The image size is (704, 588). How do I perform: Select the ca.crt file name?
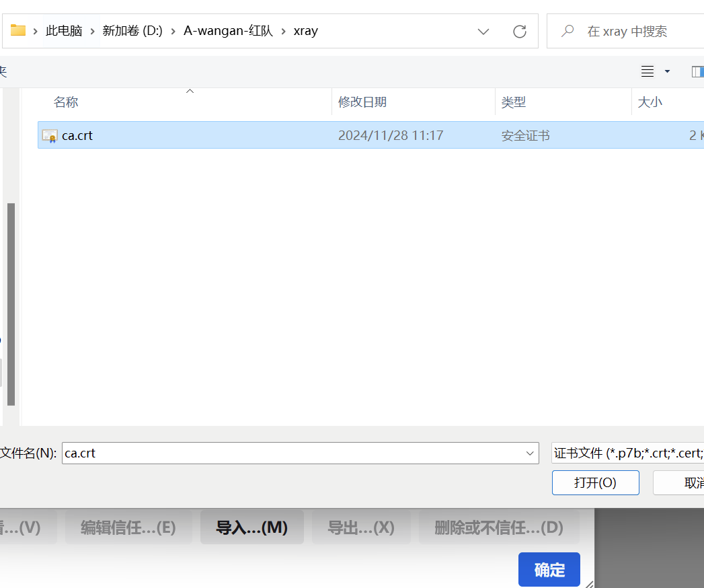77,136
